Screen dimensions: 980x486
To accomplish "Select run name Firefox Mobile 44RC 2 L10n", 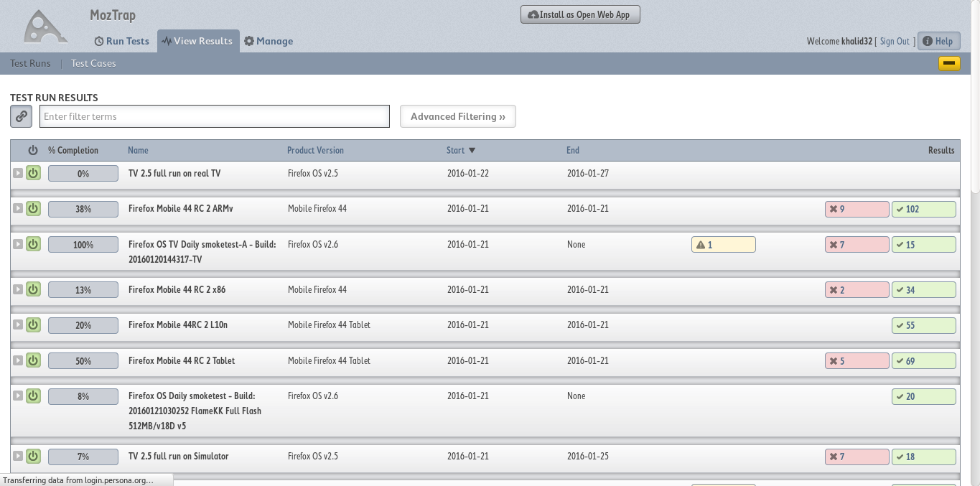I will pos(178,325).
